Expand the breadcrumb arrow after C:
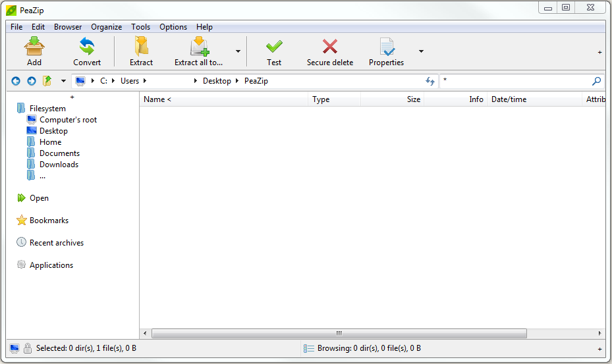612x364 pixels. [x=113, y=81]
